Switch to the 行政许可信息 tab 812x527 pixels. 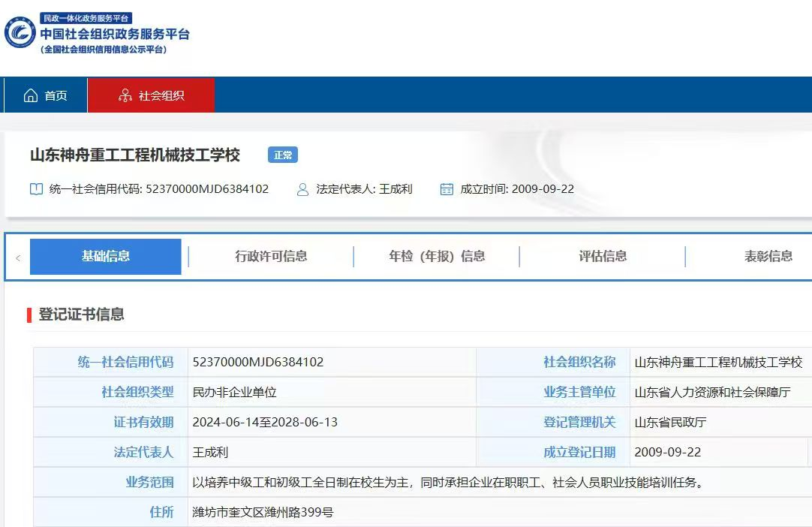pyautogui.click(x=271, y=256)
